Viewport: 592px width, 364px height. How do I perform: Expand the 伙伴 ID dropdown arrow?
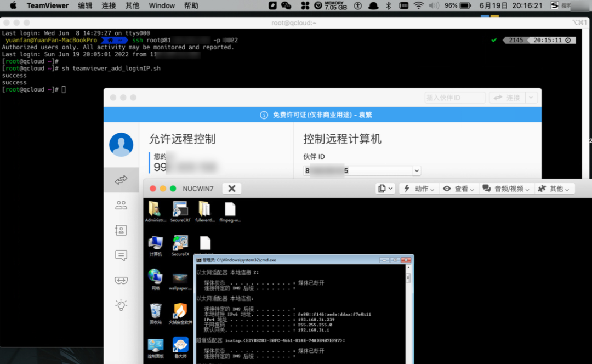tap(417, 170)
